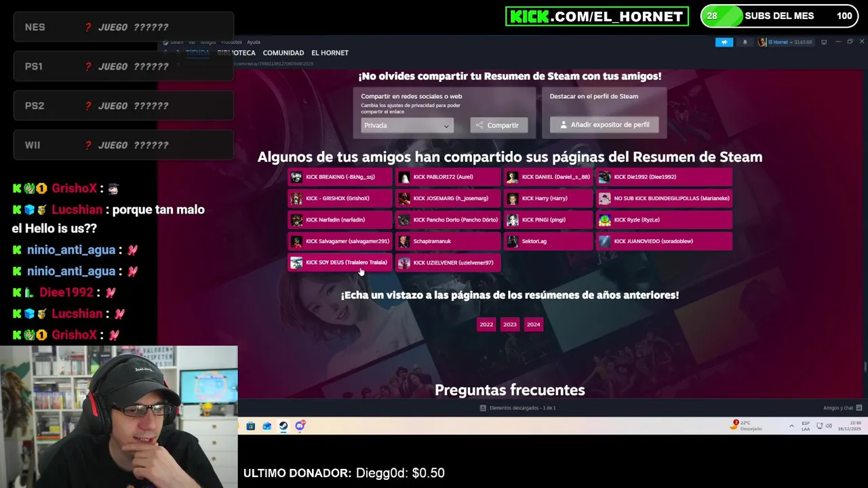Viewport: 868px width, 488px height.
Task: Open KICK Salvagamer (salvagamer291) replay page
Action: [x=340, y=241]
